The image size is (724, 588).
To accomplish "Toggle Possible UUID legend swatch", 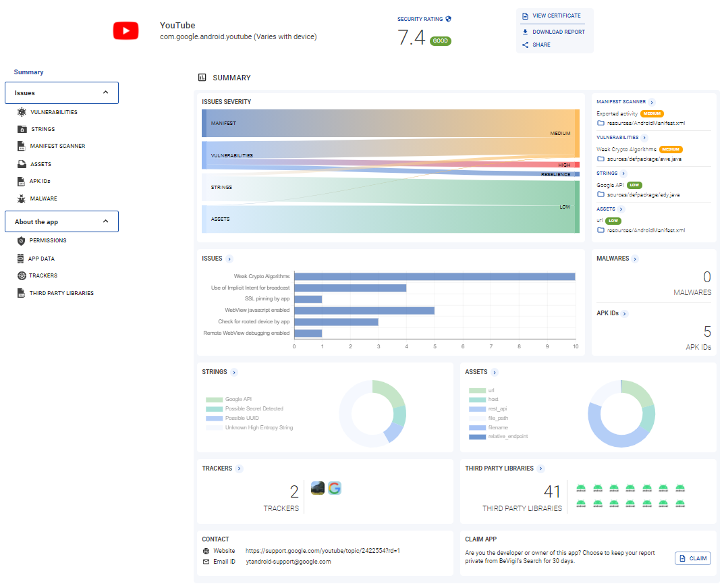I will tap(215, 419).
